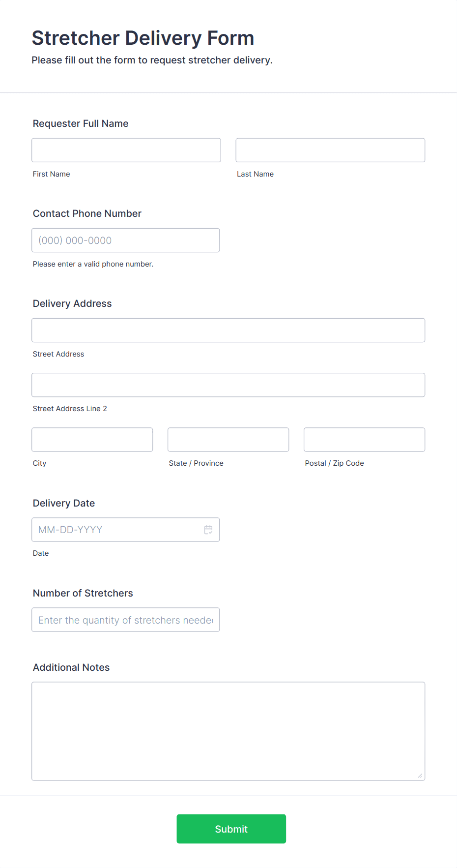This screenshot has height=868, width=457.
Task: Focus the MM-DD-YYYY date field
Action: click(126, 530)
